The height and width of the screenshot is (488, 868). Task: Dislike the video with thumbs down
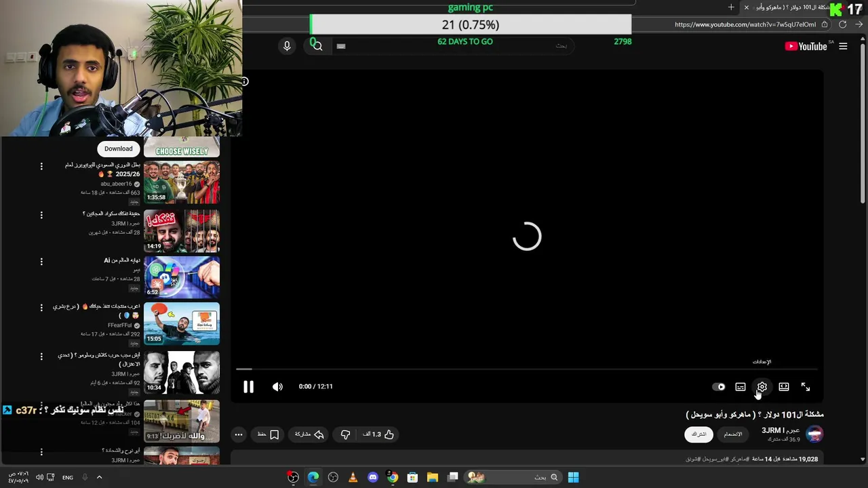point(345,434)
